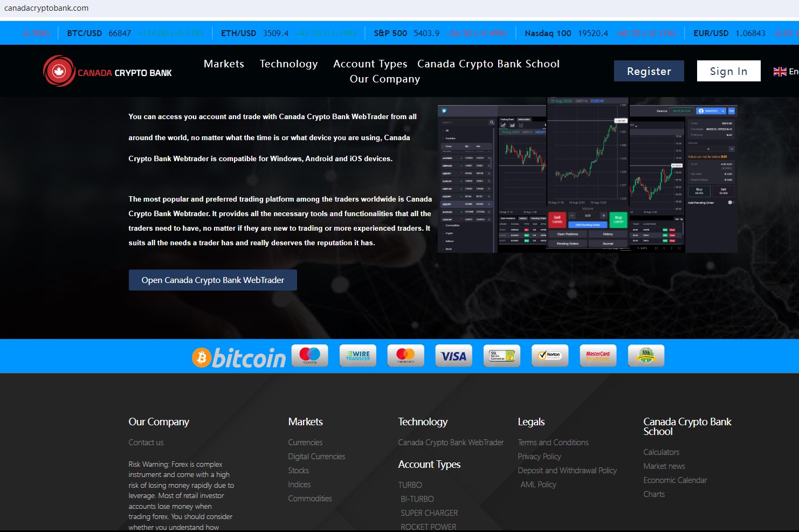Open the Charts footer link
This screenshot has width=799, height=532.
pos(654,494)
